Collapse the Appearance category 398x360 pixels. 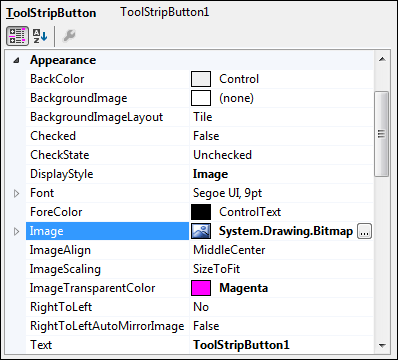click(x=16, y=60)
